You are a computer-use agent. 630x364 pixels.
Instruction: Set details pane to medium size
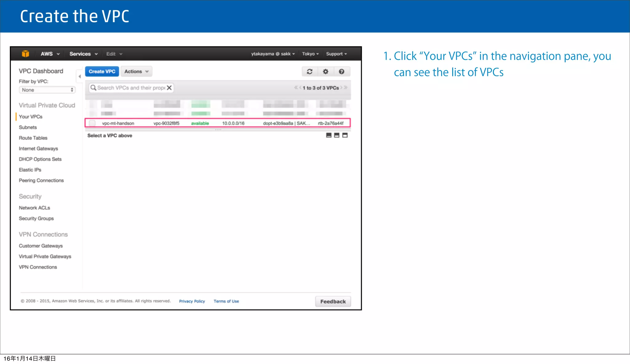click(337, 135)
